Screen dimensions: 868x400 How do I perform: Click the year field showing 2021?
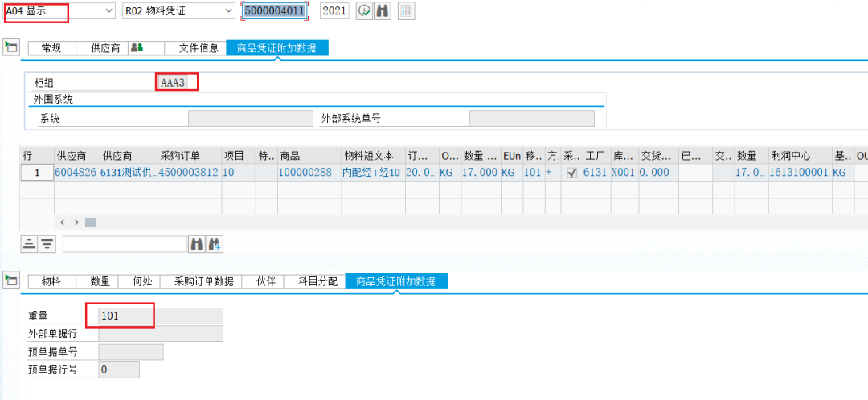[x=334, y=11]
